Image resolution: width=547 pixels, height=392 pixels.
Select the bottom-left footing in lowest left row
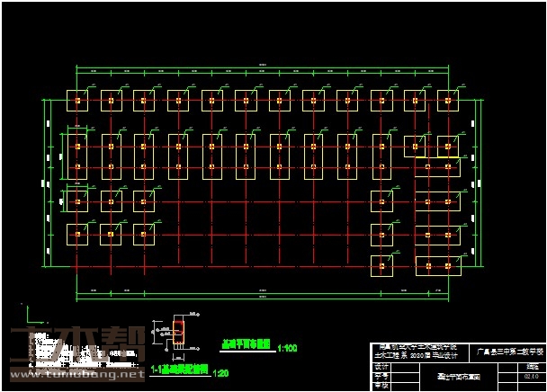(78, 235)
